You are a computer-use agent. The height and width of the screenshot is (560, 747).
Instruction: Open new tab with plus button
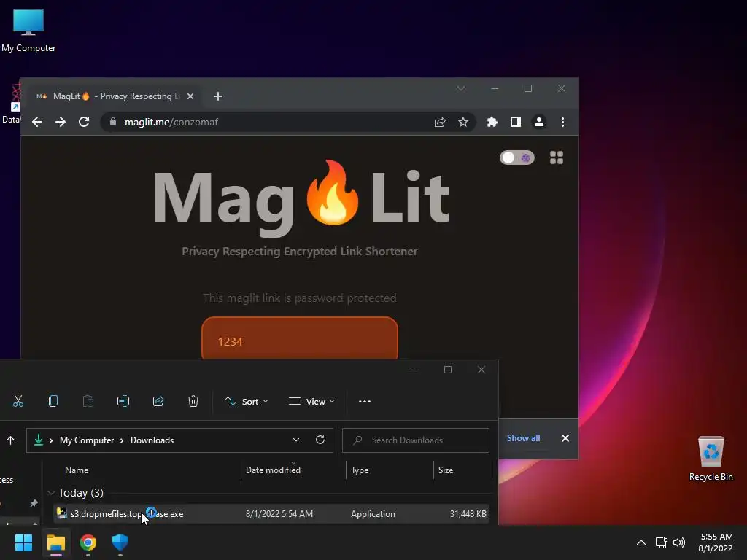click(x=217, y=96)
